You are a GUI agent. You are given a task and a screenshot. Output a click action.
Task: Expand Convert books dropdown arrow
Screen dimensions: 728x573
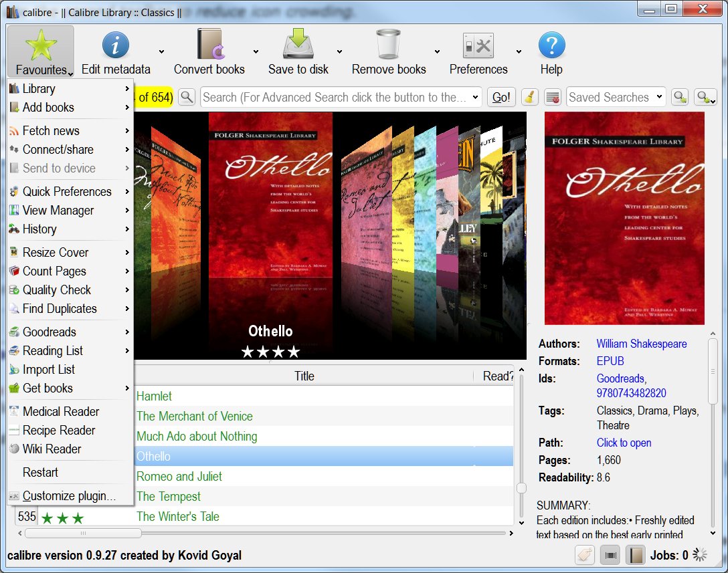click(x=256, y=51)
